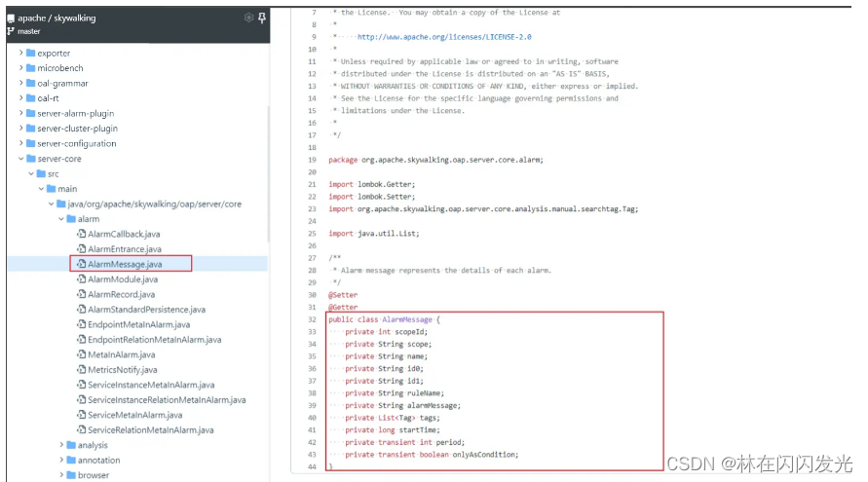Click the EndpointMetaInAlarm.java file icon

click(x=82, y=324)
